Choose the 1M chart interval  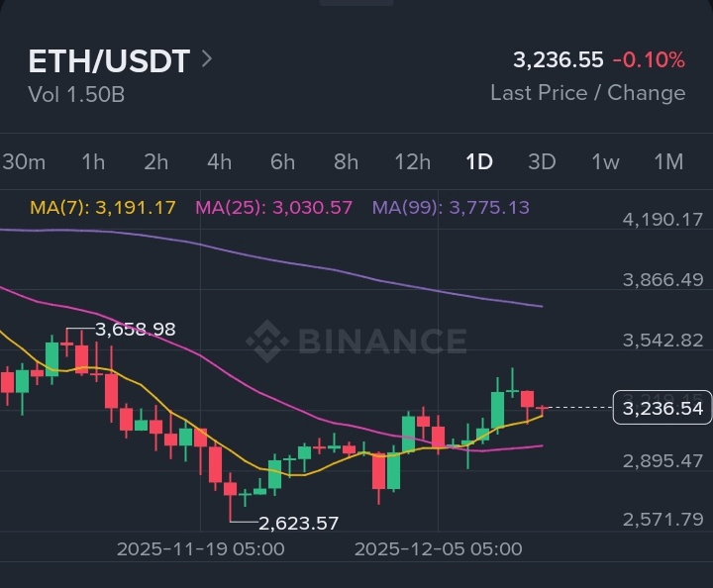pyautogui.click(x=668, y=161)
